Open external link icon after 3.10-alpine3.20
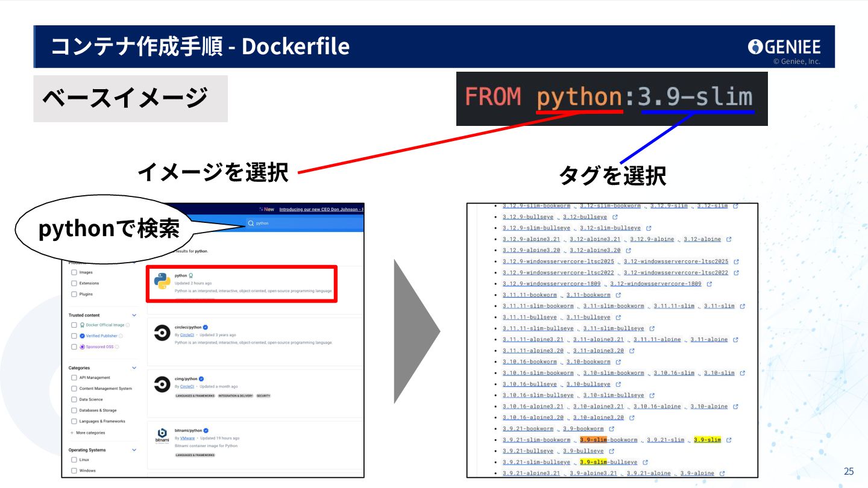 (632, 418)
